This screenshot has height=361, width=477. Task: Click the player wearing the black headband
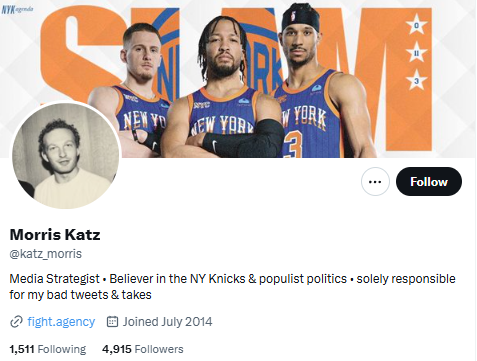coord(320,82)
